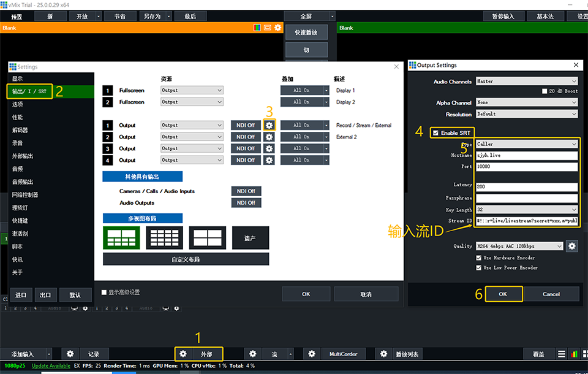The width and height of the screenshot is (588, 374).
Task: Select the green 3x3 multiview layout
Action: 121,238
